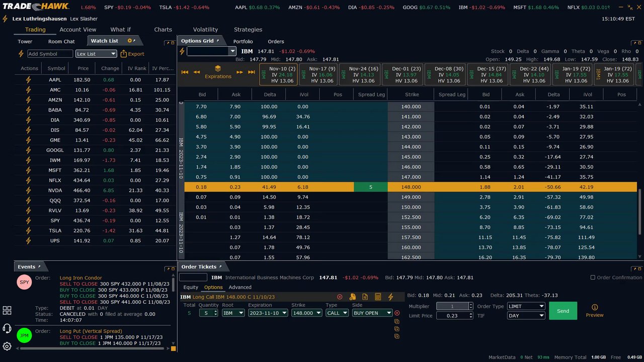Screen dimensions: 644x362
Task: Click the Order Tickets symbol input box
Action: [193, 278]
